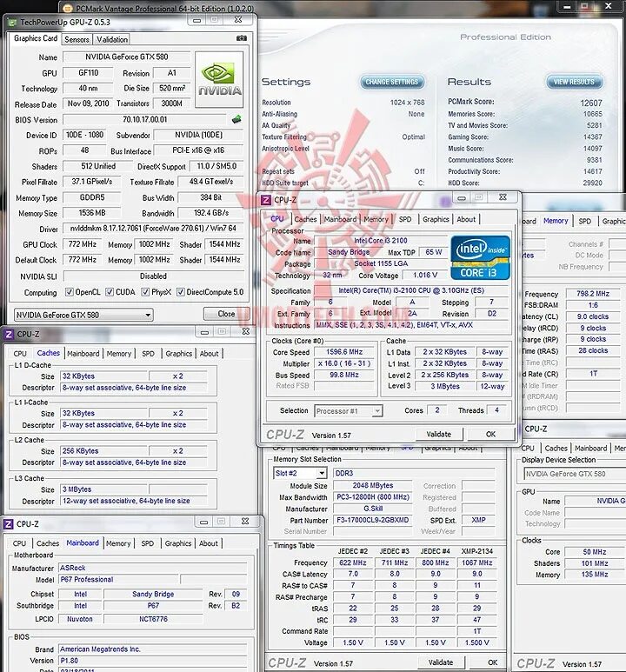The image size is (626, 672).
Task: Select the Mainboard tab in the front CPU-Z window
Action: [340, 219]
